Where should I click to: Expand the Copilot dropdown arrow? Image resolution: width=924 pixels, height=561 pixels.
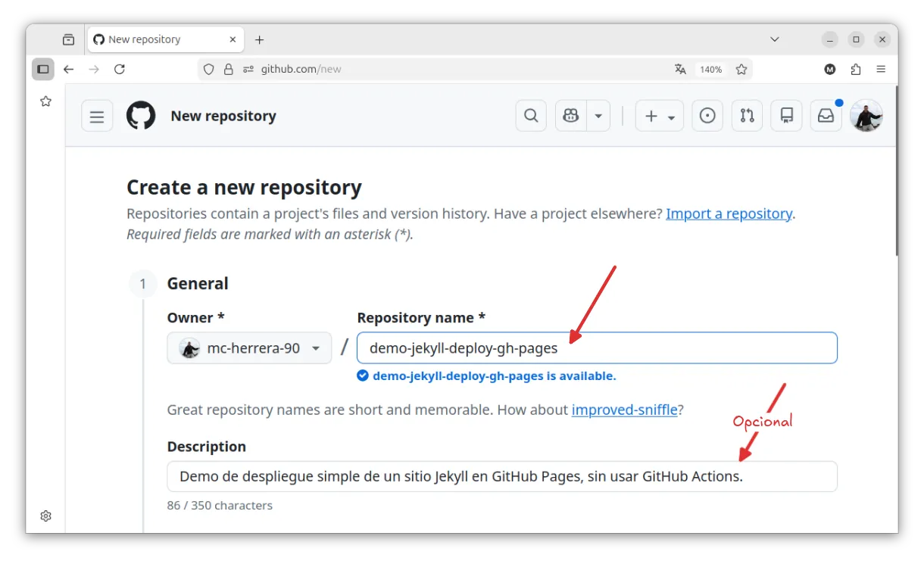(598, 116)
